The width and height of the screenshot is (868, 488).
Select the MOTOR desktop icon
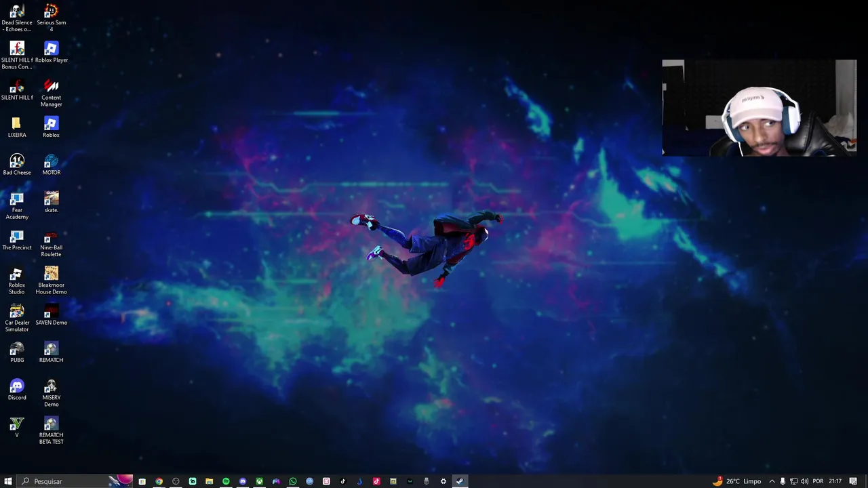[52, 164]
